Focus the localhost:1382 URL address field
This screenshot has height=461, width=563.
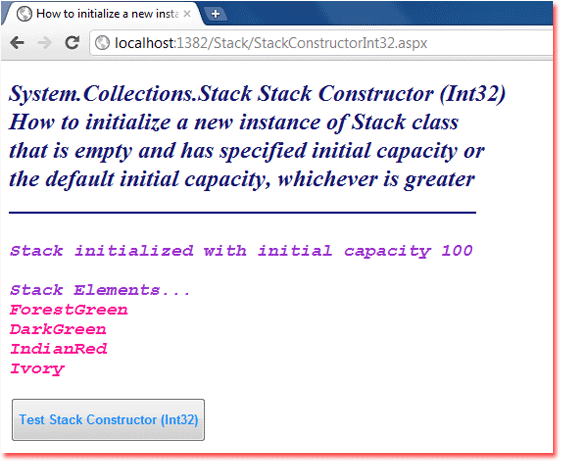tap(321, 43)
